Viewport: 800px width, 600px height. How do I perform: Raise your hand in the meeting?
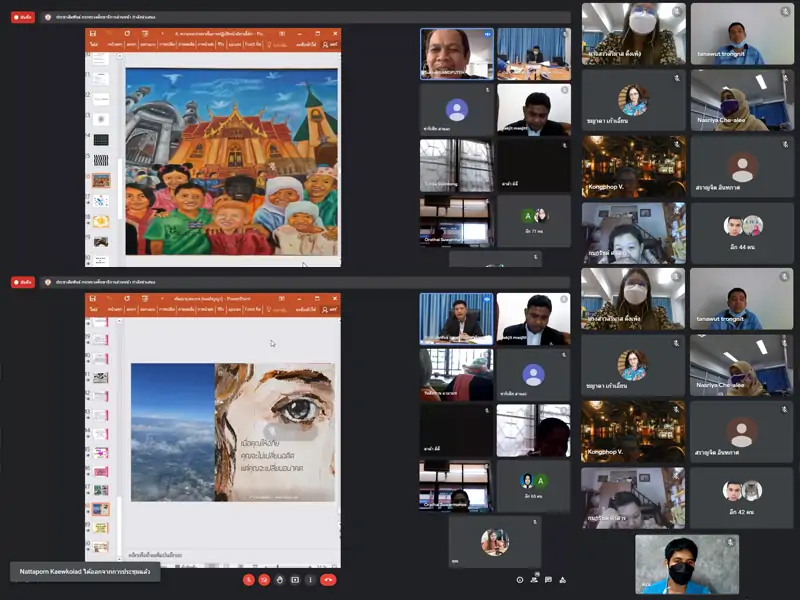280,580
